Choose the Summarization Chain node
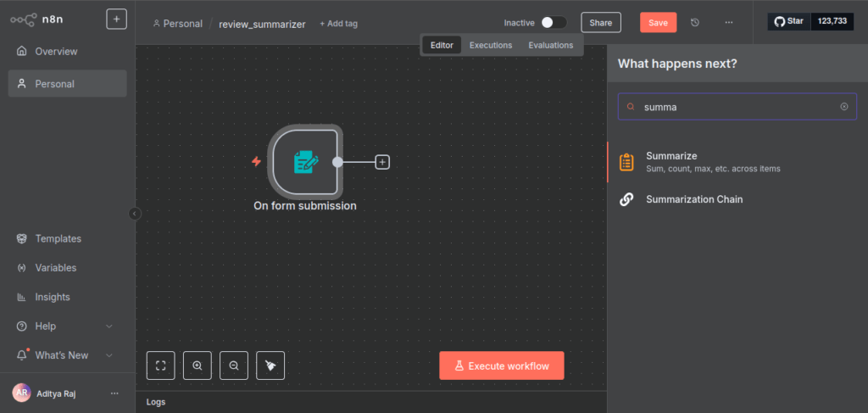The image size is (868, 413). [x=693, y=199]
